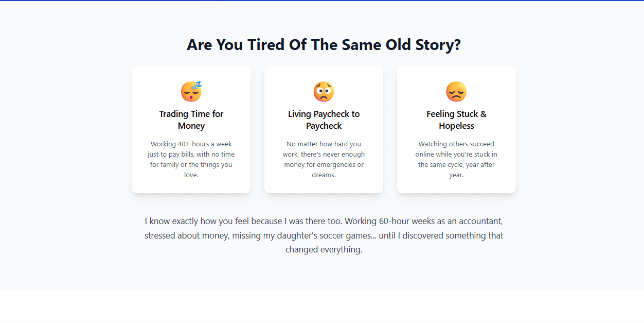Click the sleeping face emoji icon
Viewport: 644px width, 323px height.
191,92
